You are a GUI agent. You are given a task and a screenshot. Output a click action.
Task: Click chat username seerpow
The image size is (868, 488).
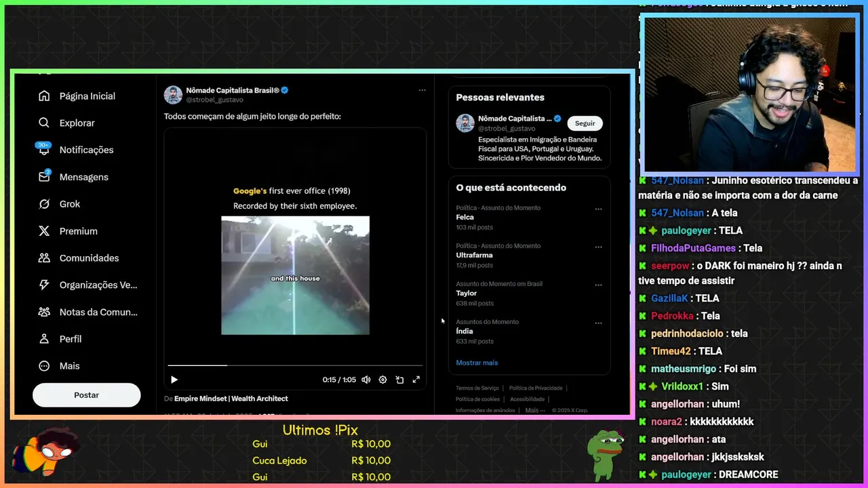point(670,266)
